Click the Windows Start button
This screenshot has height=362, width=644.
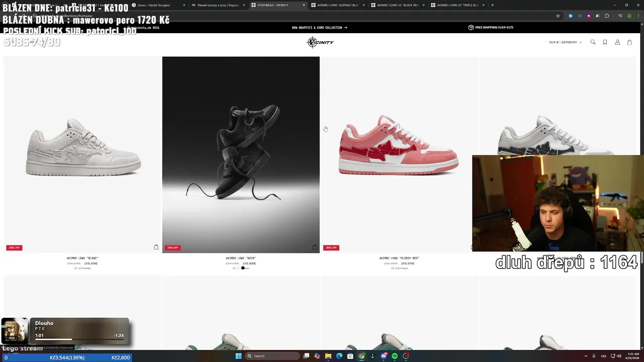(x=238, y=356)
